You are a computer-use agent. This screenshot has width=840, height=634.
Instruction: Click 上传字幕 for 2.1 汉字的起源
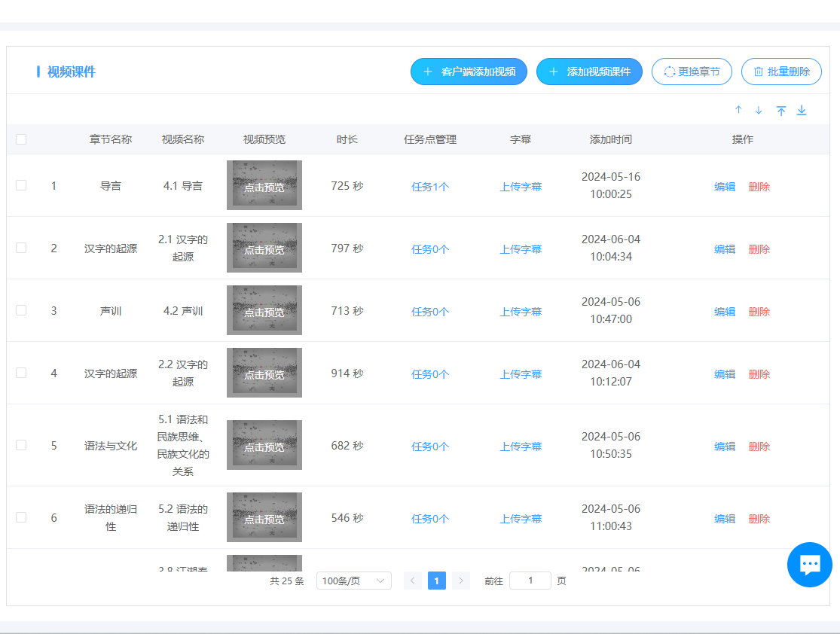[x=521, y=249]
